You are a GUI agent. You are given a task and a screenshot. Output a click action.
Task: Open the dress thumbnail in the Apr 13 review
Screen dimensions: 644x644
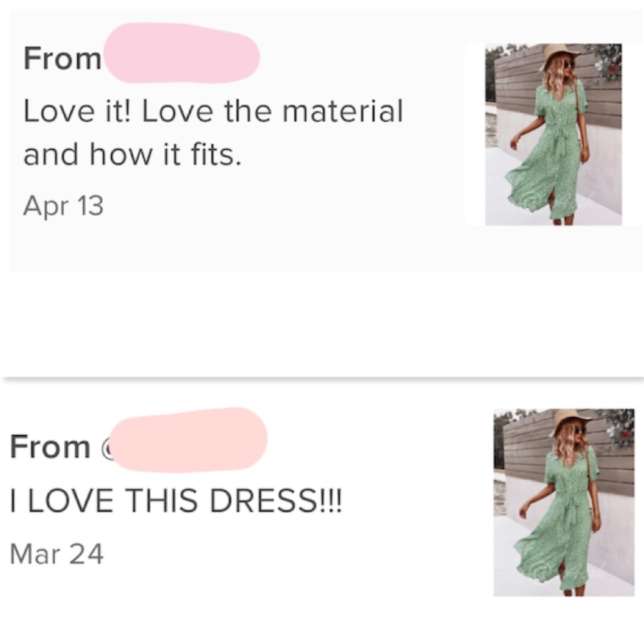(553, 135)
